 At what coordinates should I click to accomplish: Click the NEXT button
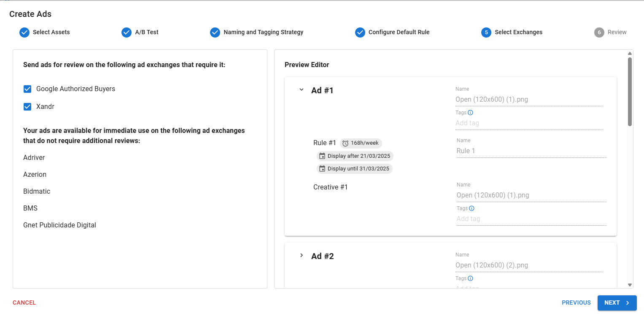coord(617,303)
